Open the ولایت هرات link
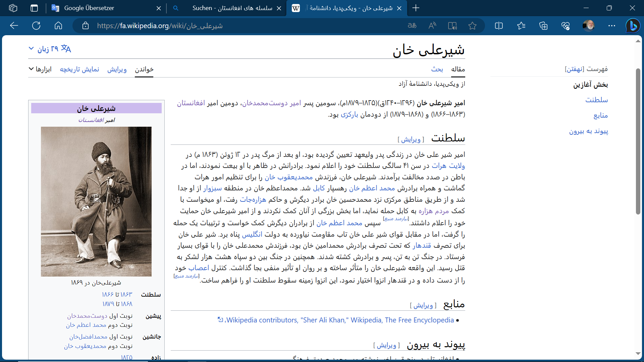644x362 pixels. click(448, 166)
